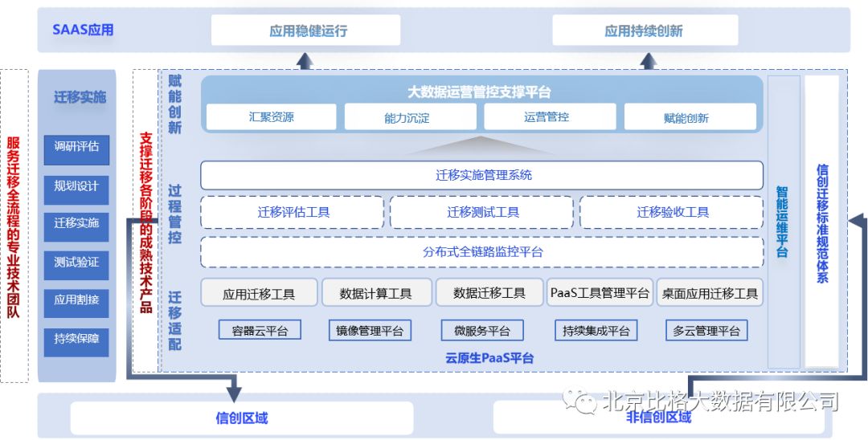Click the light blue 迁移实施 column heading

[80, 98]
